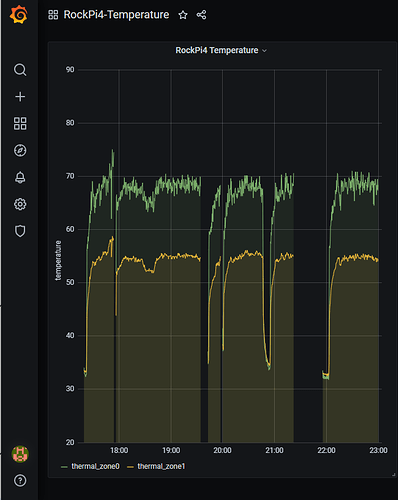
Task: Click the green thermal_zone0 color swatch
Action: tap(64, 467)
